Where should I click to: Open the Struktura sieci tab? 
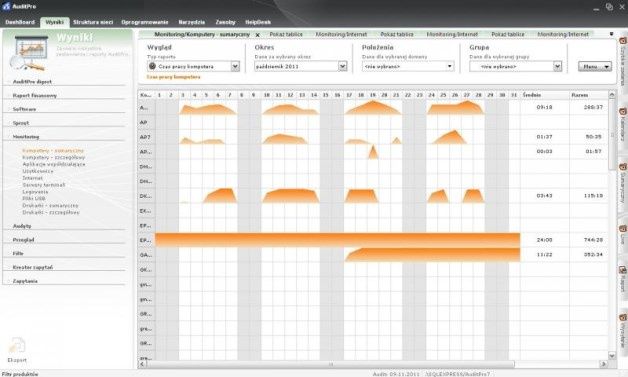(x=93, y=22)
